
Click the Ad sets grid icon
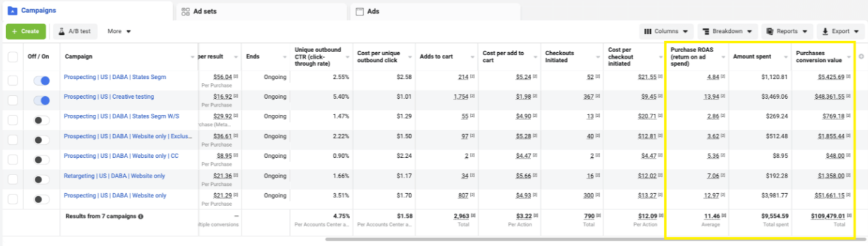(186, 11)
